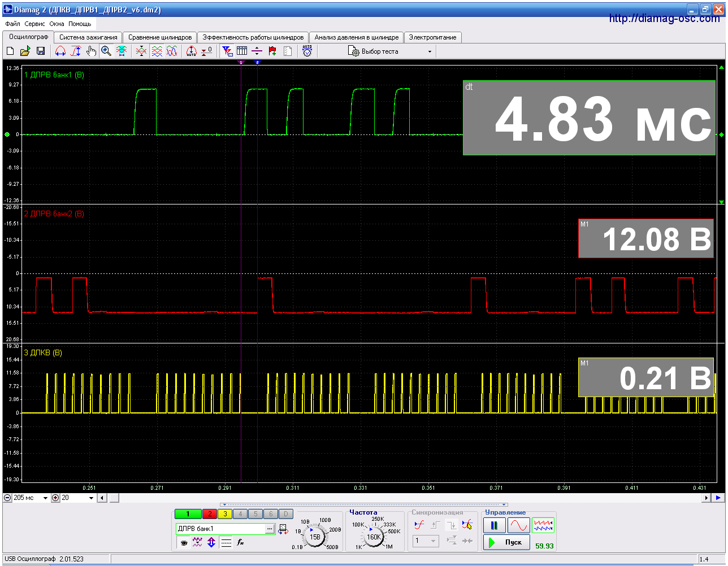Adjust the 160K frequency knob

[x=374, y=536]
